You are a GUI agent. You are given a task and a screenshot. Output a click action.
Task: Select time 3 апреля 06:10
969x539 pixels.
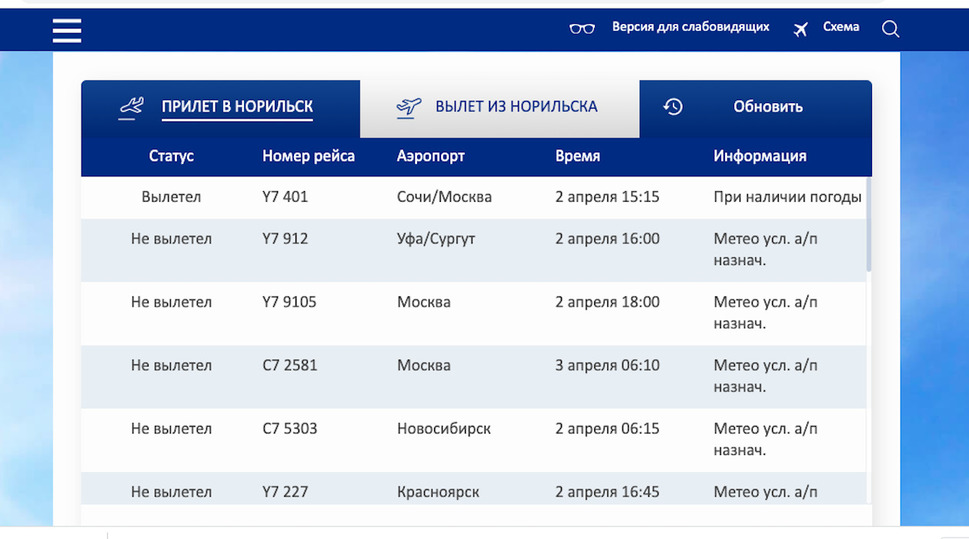point(607,365)
